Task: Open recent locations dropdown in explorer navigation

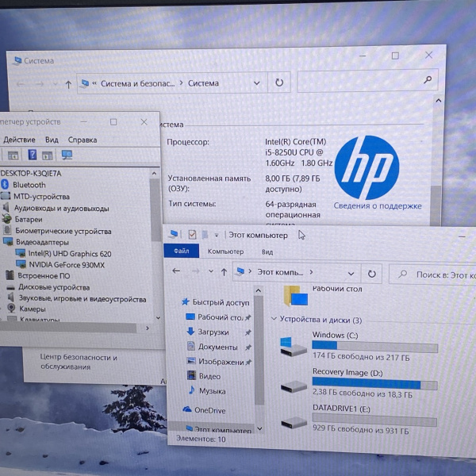Action: coord(211,271)
